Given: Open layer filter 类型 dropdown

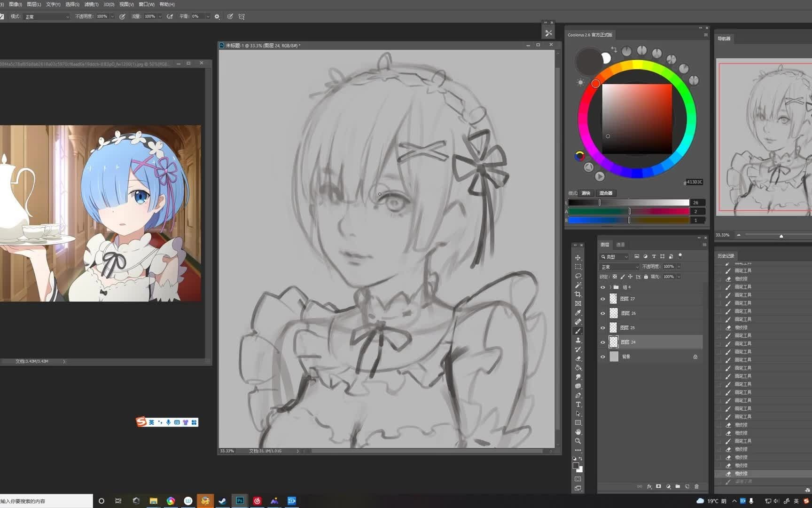Looking at the screenshot, I should tap(614, 256).
